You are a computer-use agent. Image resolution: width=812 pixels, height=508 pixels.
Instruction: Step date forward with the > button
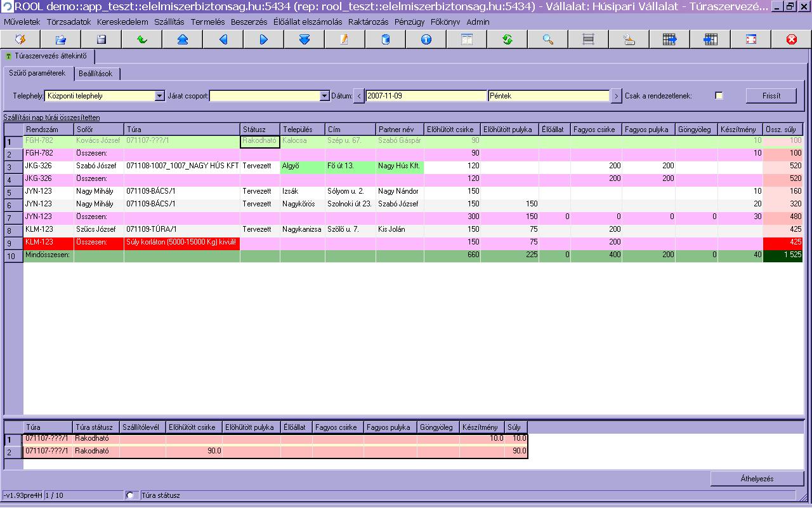click(x=616, y=96)
